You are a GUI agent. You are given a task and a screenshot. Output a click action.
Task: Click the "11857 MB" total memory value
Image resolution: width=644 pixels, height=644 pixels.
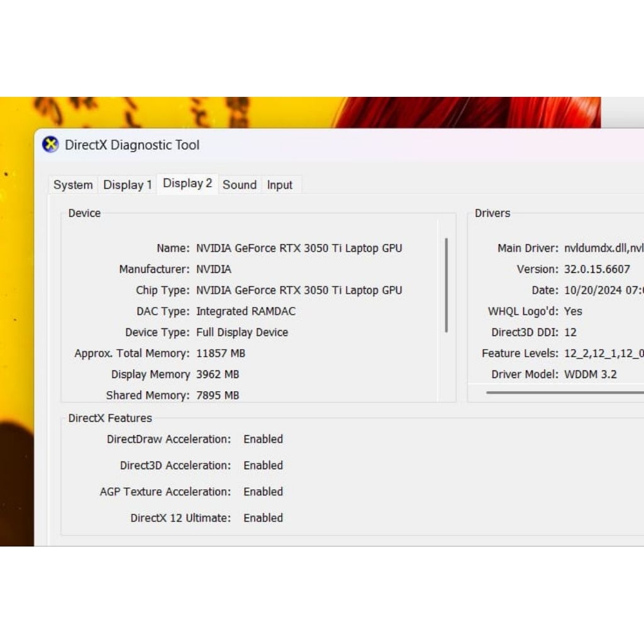pyautogui.click(x=221, y=353)
